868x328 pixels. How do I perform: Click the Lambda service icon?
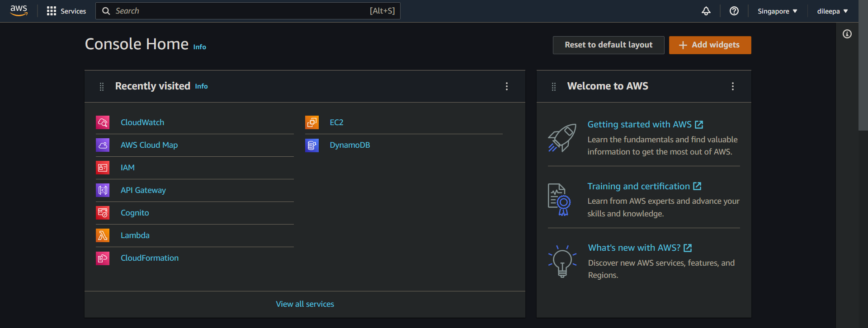pyautogui.click(x=103, y=235)
